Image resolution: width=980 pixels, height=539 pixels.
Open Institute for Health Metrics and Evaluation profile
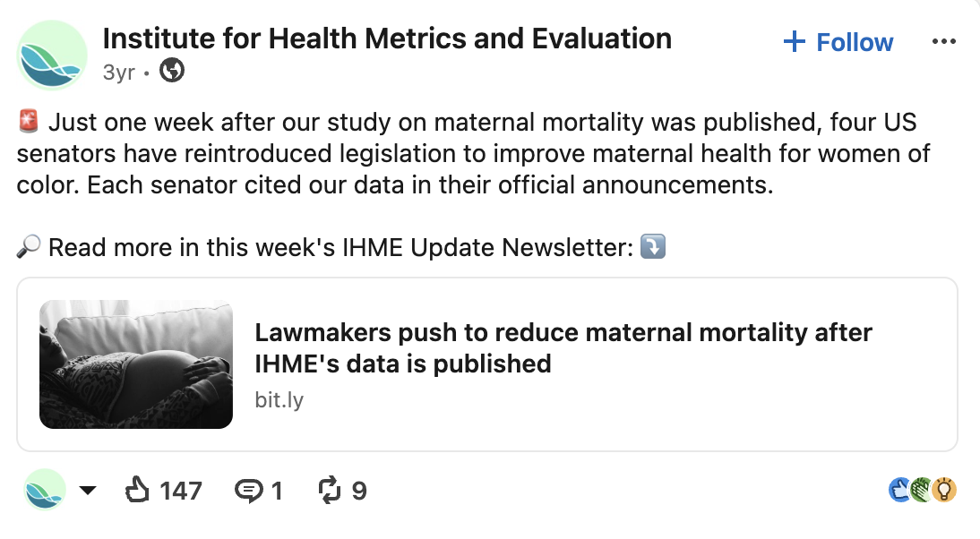tap(387, 38)
